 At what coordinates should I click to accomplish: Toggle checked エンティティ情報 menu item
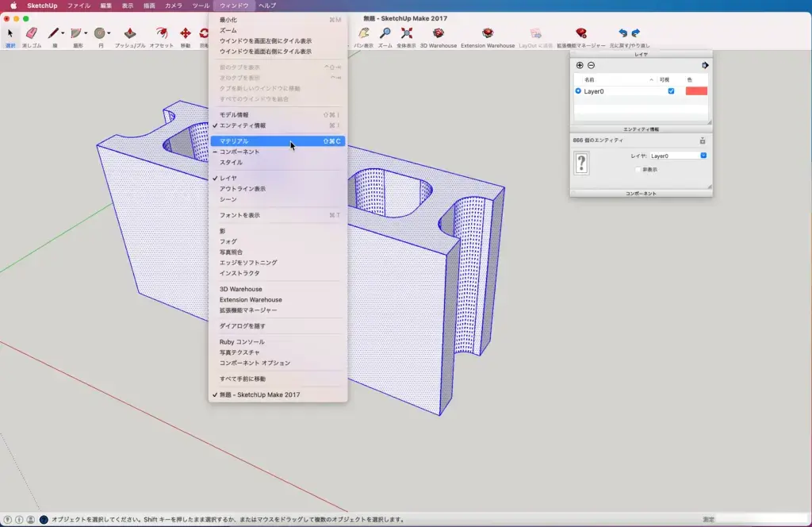278,125
